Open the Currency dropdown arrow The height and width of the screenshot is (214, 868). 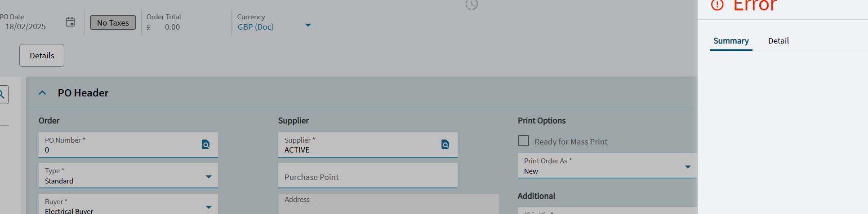(x=308, y=25)
